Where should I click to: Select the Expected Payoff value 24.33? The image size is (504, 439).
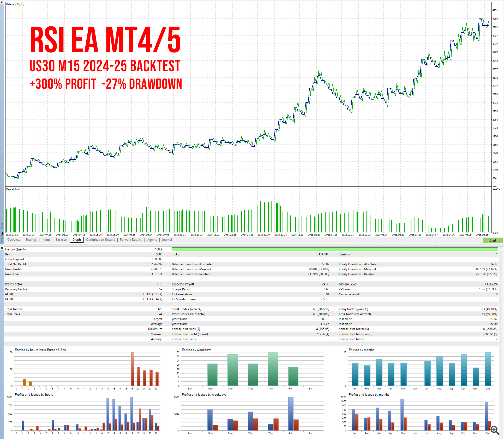pos(326,284)
